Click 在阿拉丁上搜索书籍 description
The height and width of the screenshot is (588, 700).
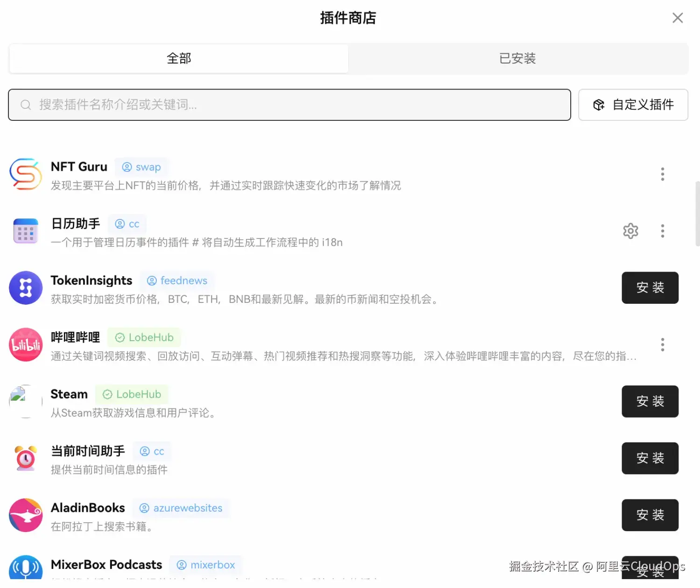coord(102,527)
